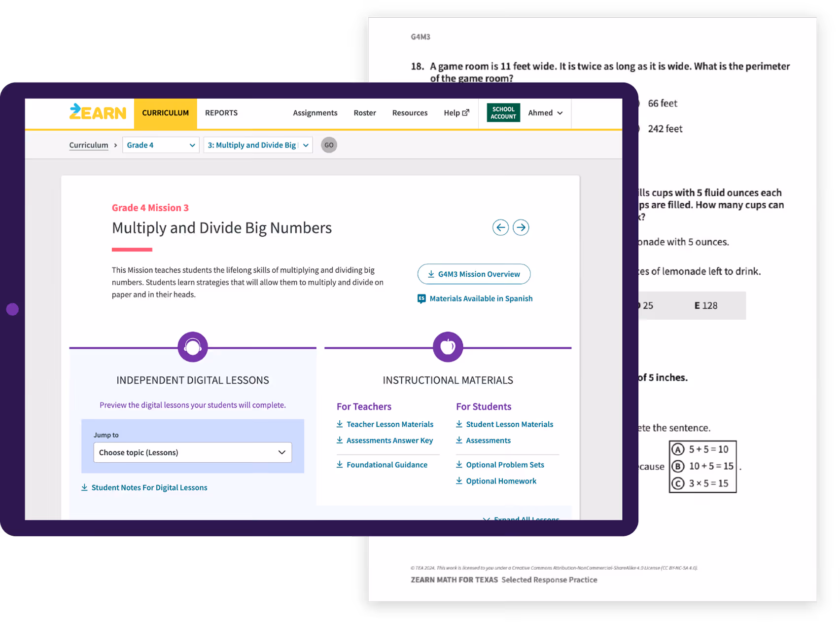Go to the next mission arrow
The width and height of the screenshot is (840, 625).
[x=521, y=227]
